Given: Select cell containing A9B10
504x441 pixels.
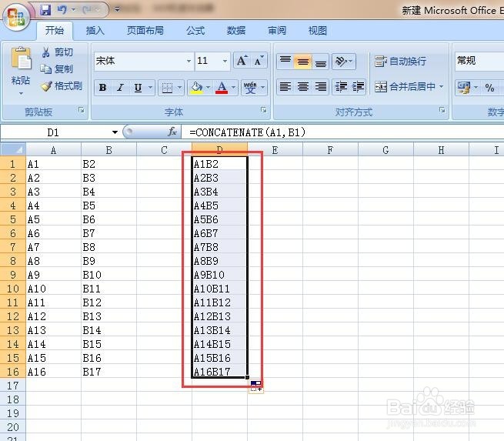Looking at the screenshot, I should click(219, 275).
